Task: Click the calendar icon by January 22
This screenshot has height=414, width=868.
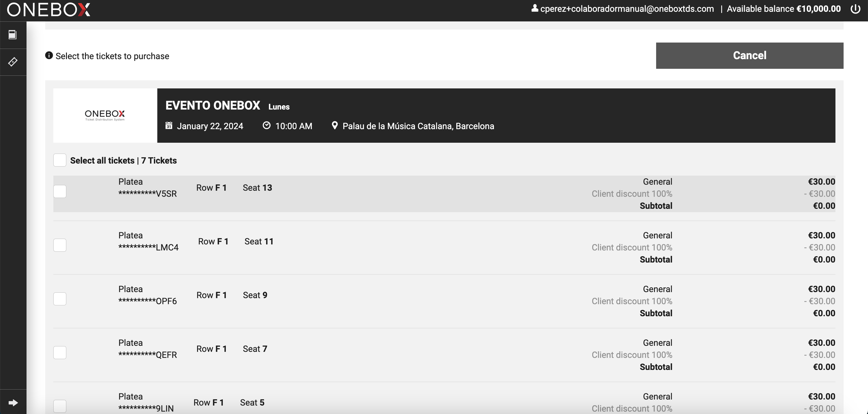Action: [169, 126]
